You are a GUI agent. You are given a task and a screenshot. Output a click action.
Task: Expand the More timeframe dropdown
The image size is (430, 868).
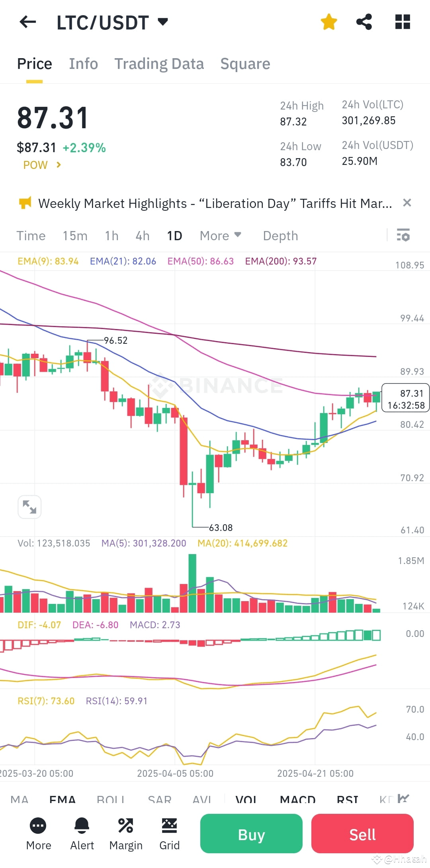(220, 235)
